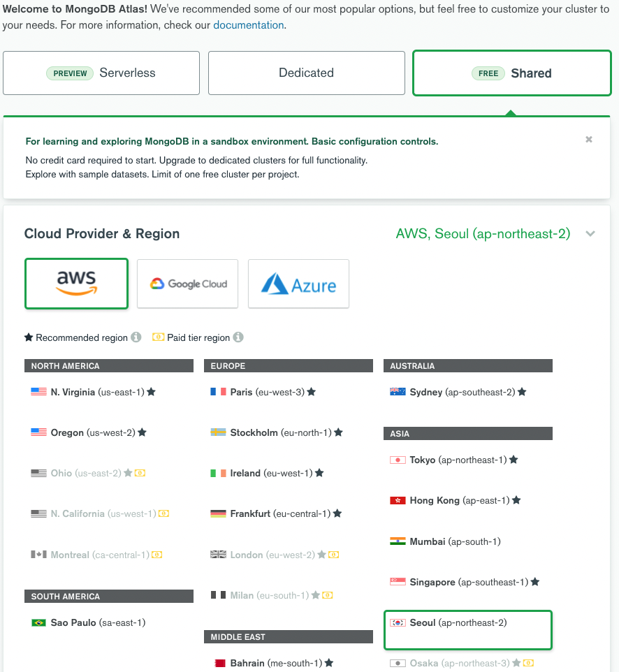The image size is (619, 672).
Task: Select Seoul (ap-northeast-2) region
Action: click(468, 630)
